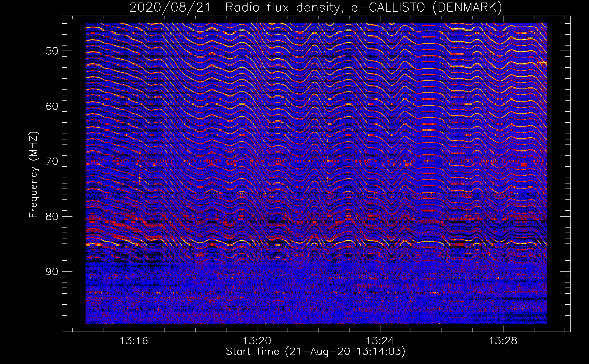
Task: Click the plot title mentioning e-CALLISTO (DENMARK)
Action: click(316, 7)
